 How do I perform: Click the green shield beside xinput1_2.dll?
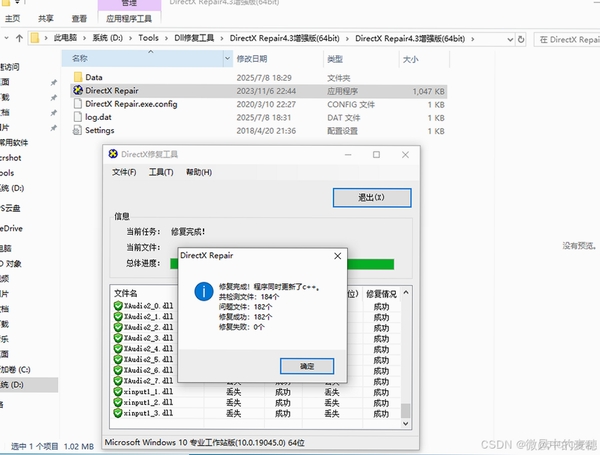118,402
